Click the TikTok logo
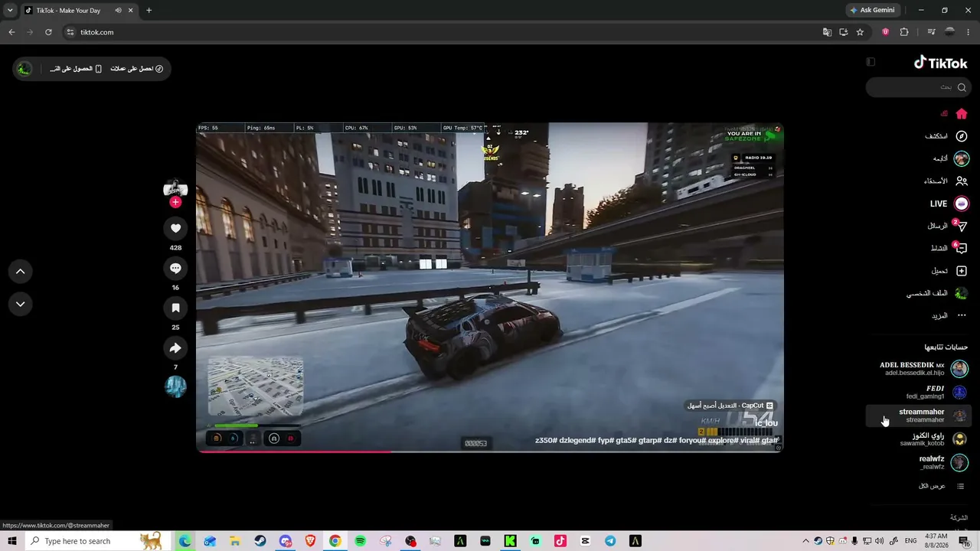This screenshot has height=551, width=980. [x=941, y=63]
